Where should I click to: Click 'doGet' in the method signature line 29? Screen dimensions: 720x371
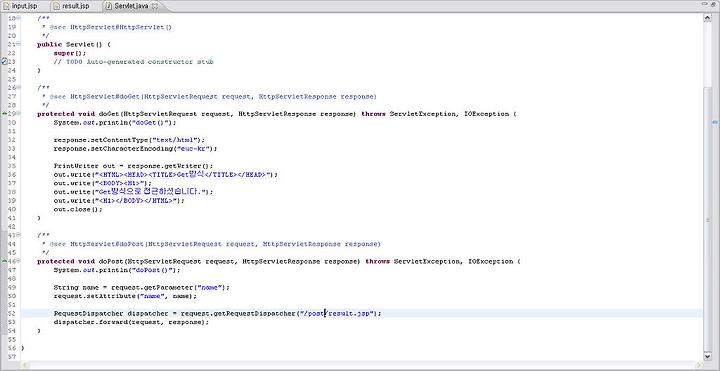click(x=109, y=114)
